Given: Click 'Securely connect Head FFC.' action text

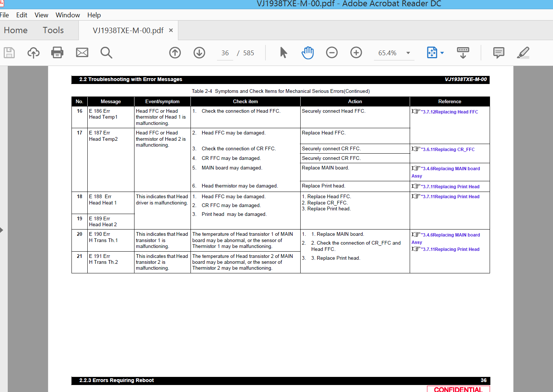Looking at the screenshot, I should pos(333,111).
